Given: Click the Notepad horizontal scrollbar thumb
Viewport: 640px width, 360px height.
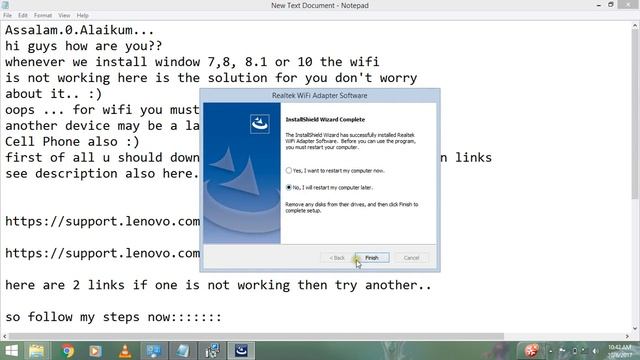Looking at the screenshot, I should tap(256, 336).
